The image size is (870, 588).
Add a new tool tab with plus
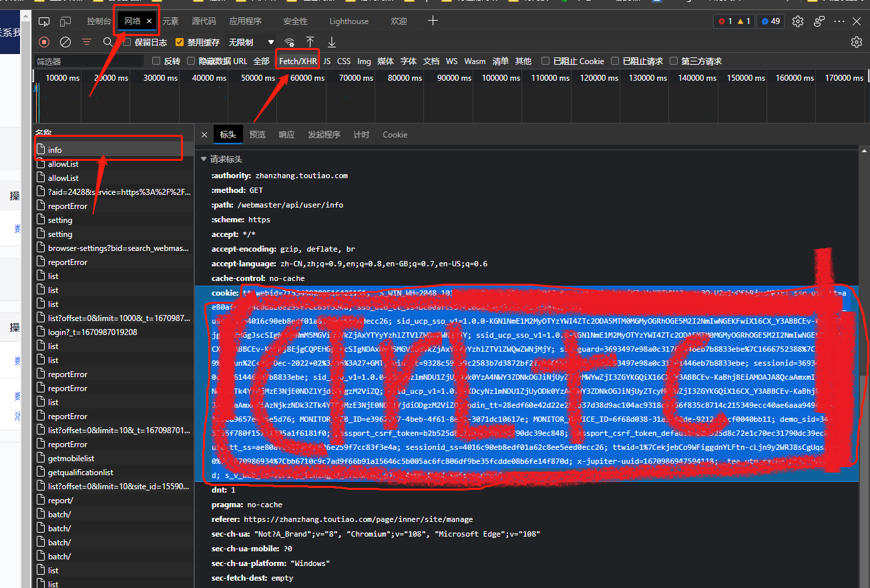click(433, 21)
